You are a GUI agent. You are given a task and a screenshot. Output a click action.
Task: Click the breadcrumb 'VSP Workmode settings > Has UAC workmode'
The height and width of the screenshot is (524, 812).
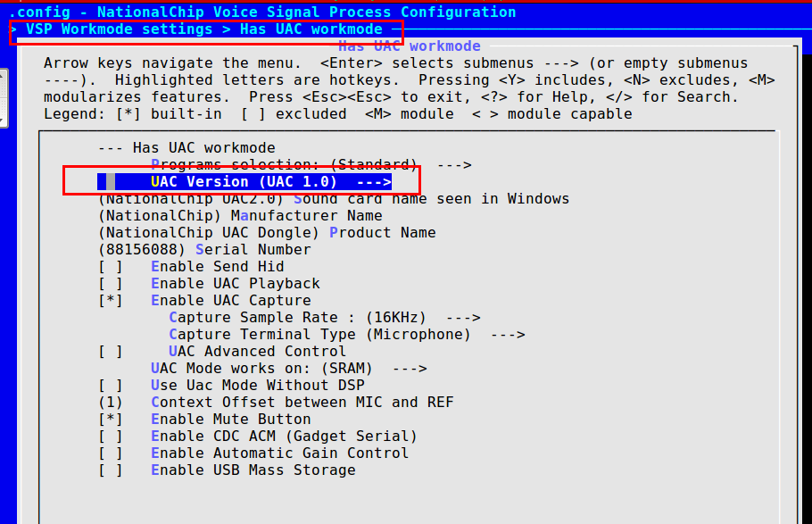coord(204,29)
